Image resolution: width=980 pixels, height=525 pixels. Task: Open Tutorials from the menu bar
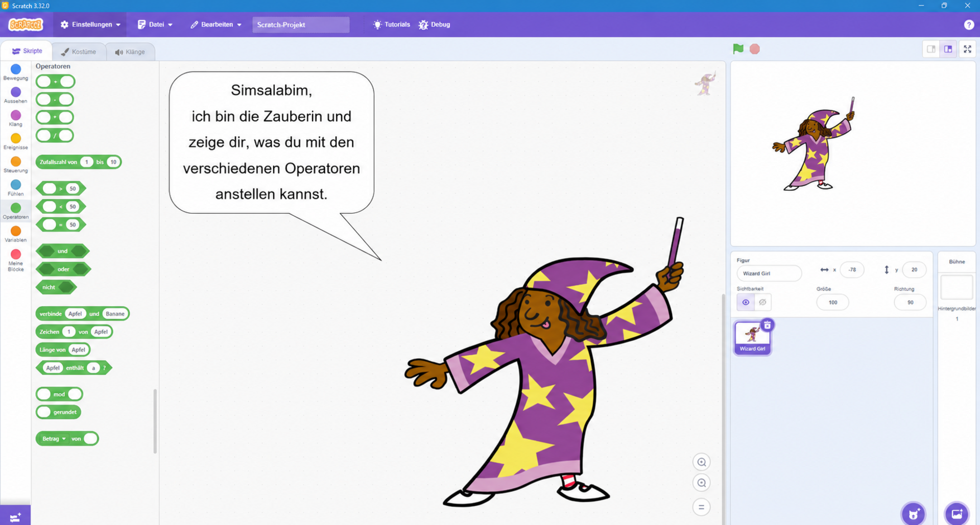(392, 24)
